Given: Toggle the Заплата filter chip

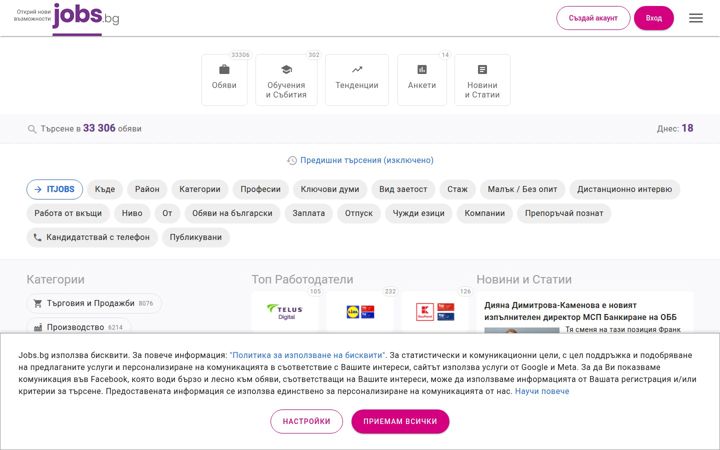Looking at the screenshot, I should point(309,213).
